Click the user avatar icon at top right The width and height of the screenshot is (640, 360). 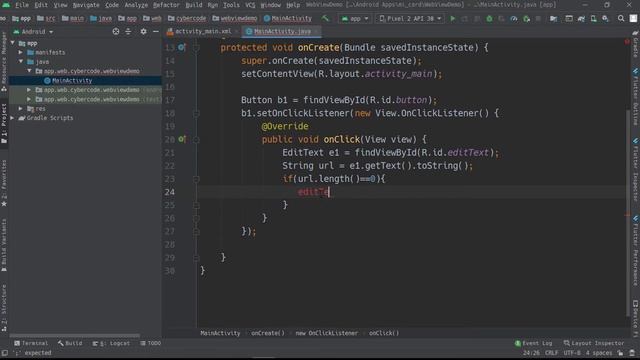point(633,18)
